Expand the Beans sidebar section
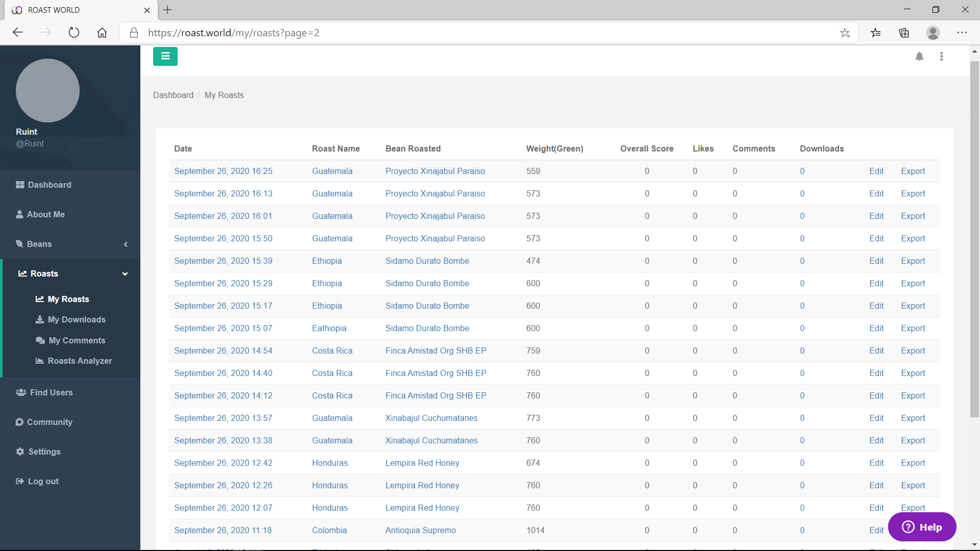 [x=70, y=244]
